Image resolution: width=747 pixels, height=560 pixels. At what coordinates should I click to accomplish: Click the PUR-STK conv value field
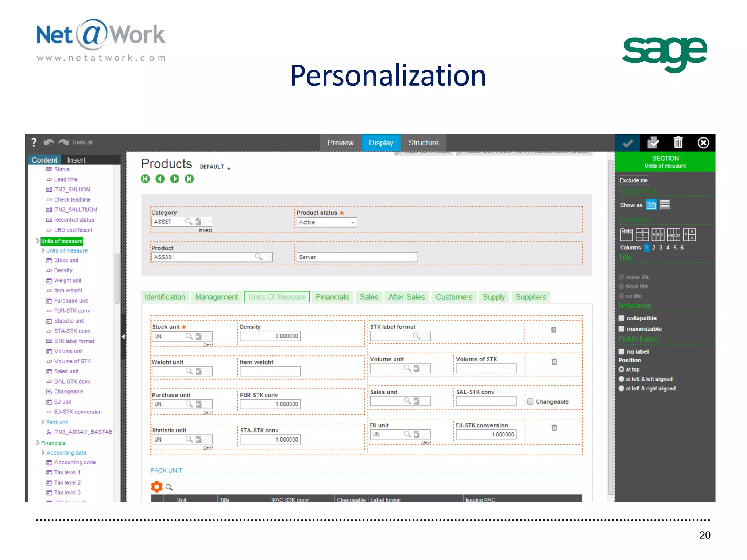point(270,404)
